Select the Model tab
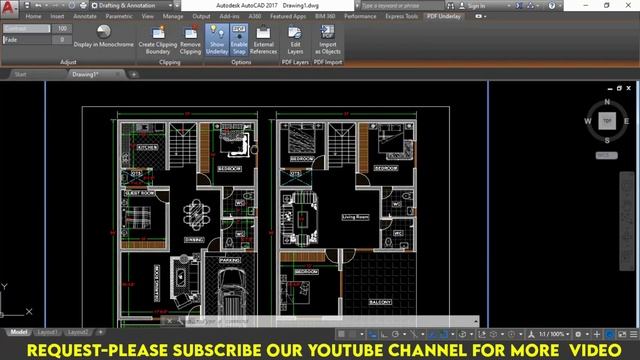This screenshot has height=360, width=640. coord(19,332)
